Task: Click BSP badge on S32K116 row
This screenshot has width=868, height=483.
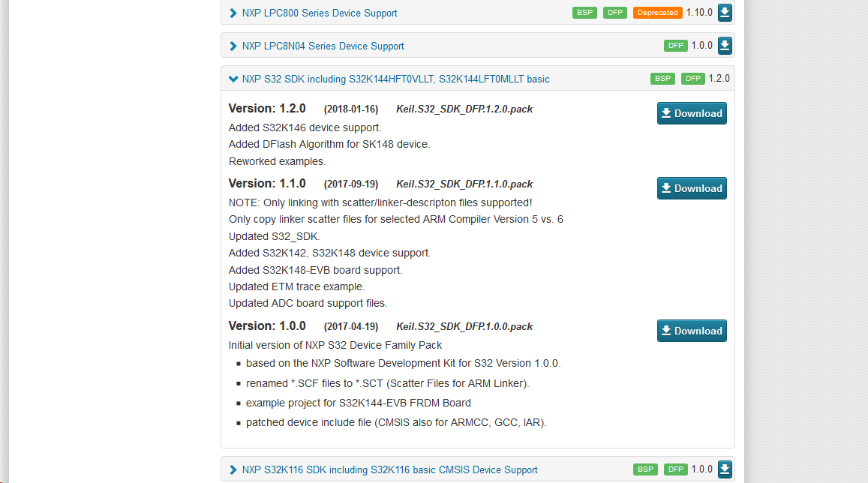Action: [x=645, y=469]
